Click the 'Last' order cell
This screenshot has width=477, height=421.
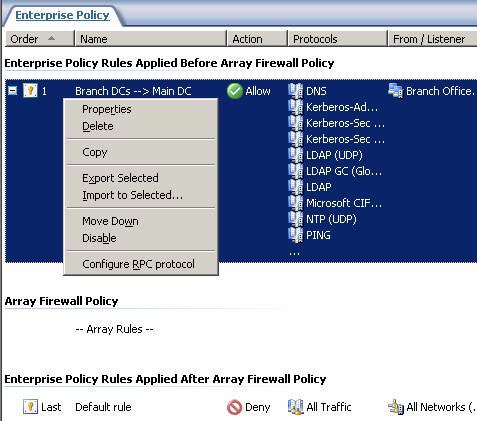click(x=51, y=407)
